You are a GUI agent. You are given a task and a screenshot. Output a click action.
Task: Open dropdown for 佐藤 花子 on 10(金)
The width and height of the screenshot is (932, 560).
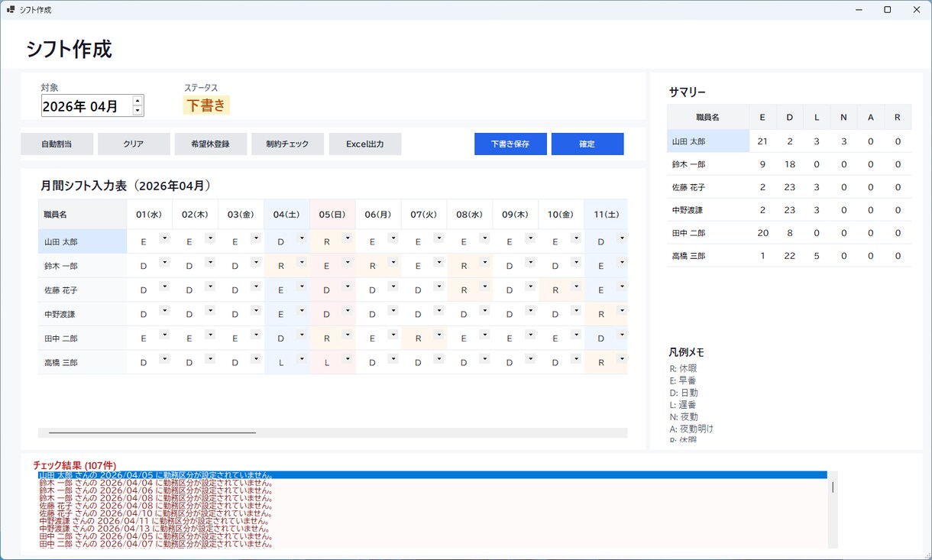576,286
